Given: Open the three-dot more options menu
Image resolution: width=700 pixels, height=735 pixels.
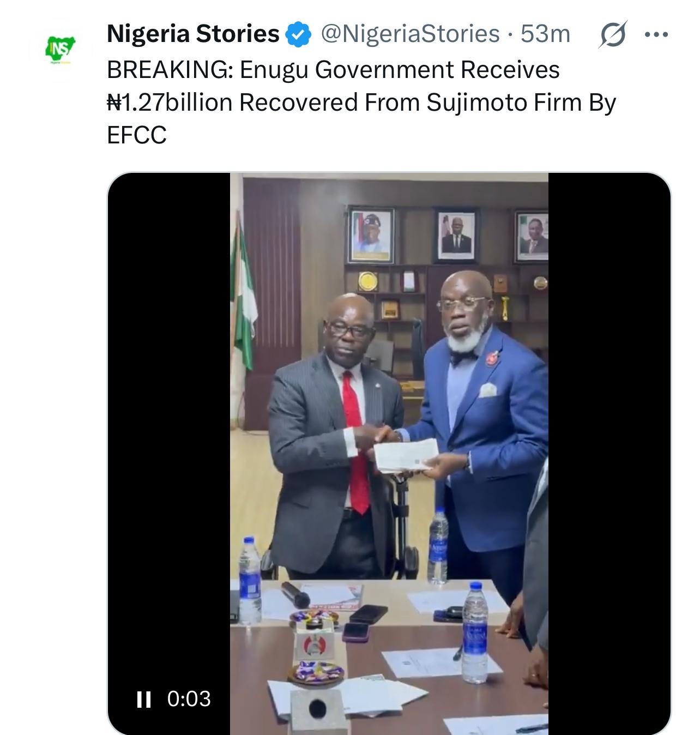Looking at the screenshot, I should (x=656, y=35).
